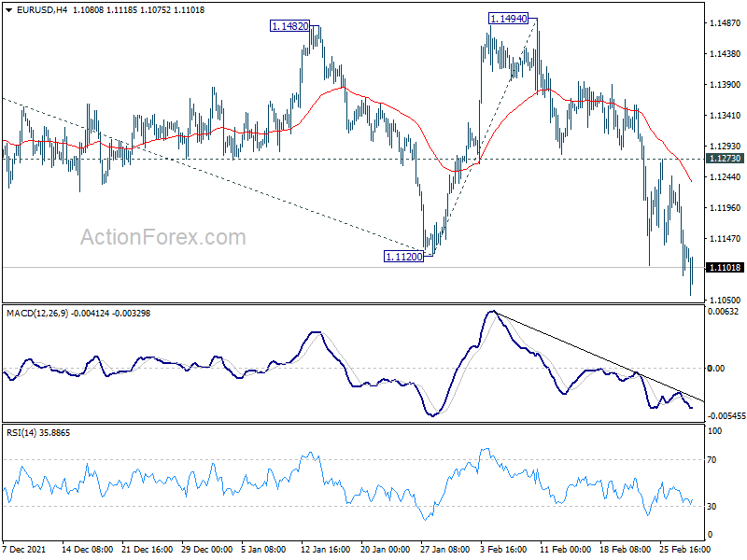The width and height of the screenshot is (747, 560).
Task: Click the 14 Dec 08:00 time label
Action: [87, 549]
